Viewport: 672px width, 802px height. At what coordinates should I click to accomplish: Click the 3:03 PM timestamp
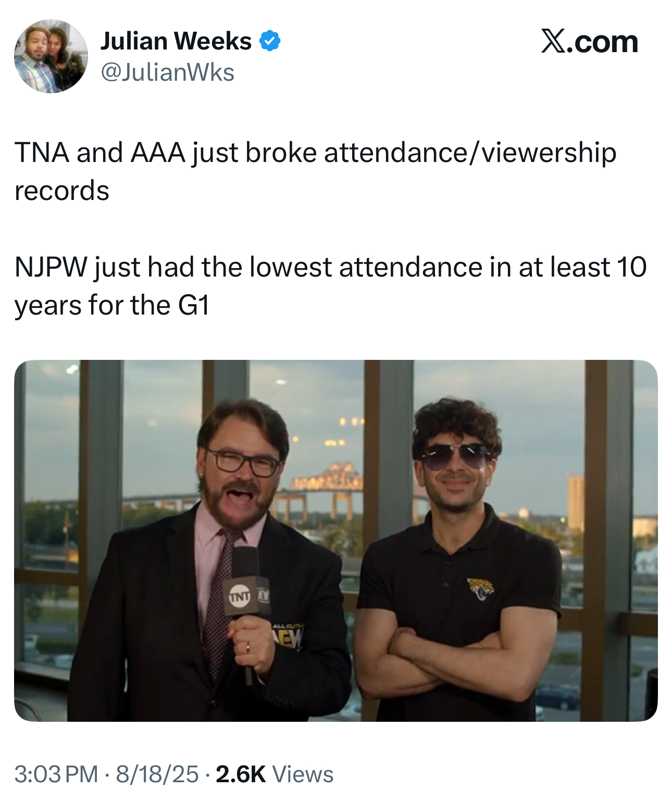56,774
